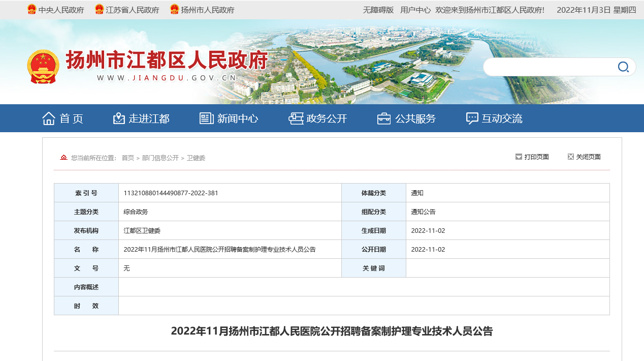Open 中央人民政府 link

tap(61, 10)
